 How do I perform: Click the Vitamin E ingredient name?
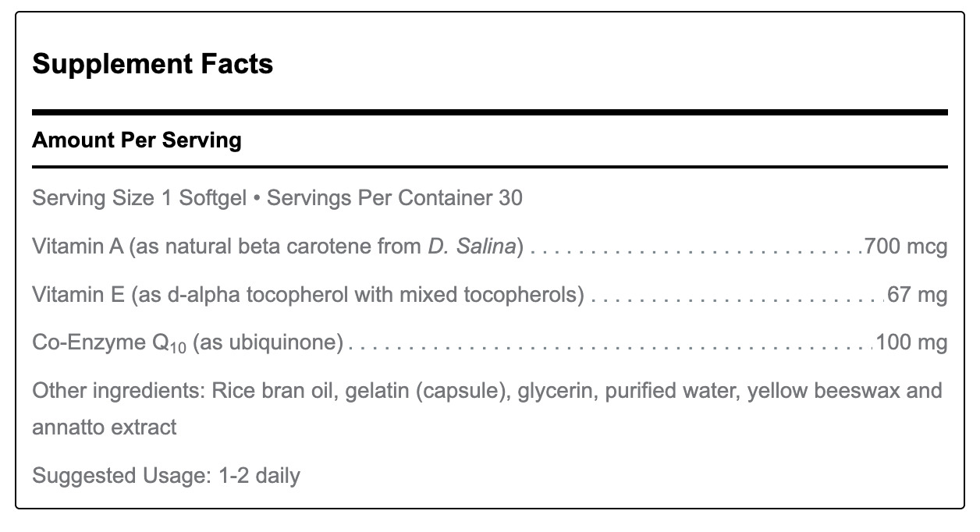coord(78,295)
